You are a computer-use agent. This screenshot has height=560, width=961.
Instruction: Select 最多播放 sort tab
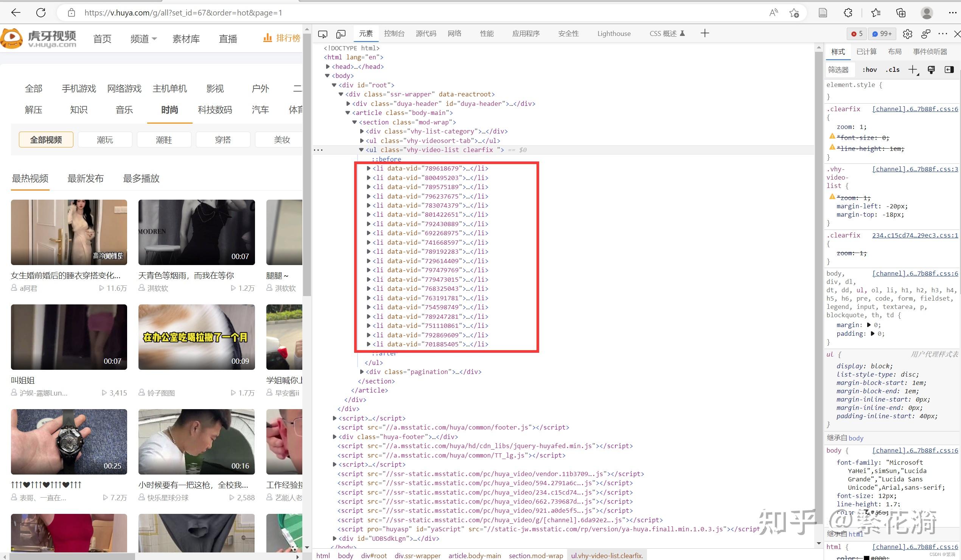click(x=141, y=178)
